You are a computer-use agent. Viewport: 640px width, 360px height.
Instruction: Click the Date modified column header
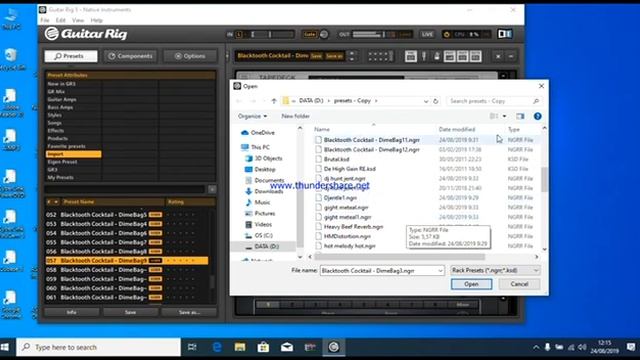(x=457, y=129)
